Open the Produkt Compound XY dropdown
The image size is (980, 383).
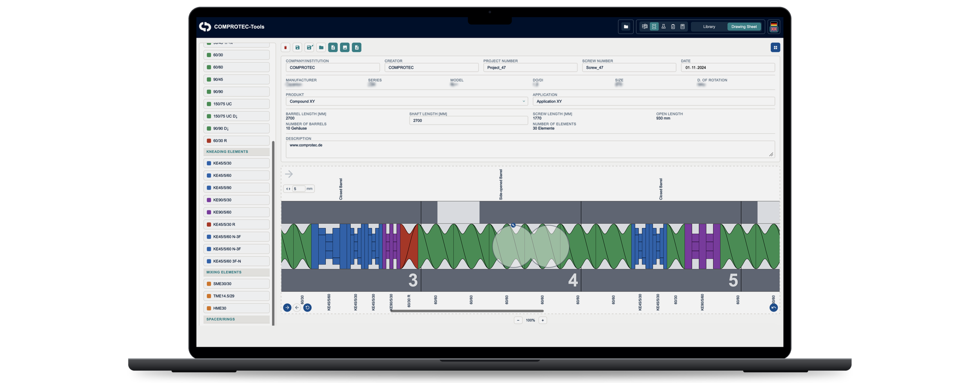coord(407,102)
